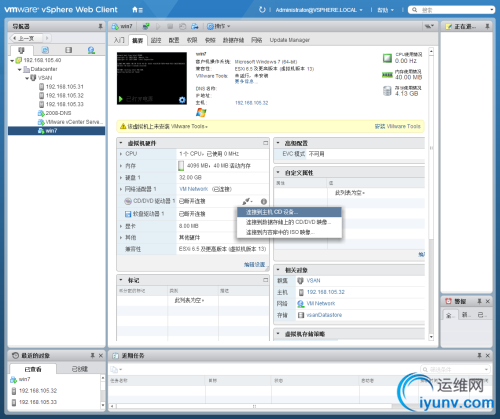Switch to the Created tab in Recent Objects

(80, 369)
